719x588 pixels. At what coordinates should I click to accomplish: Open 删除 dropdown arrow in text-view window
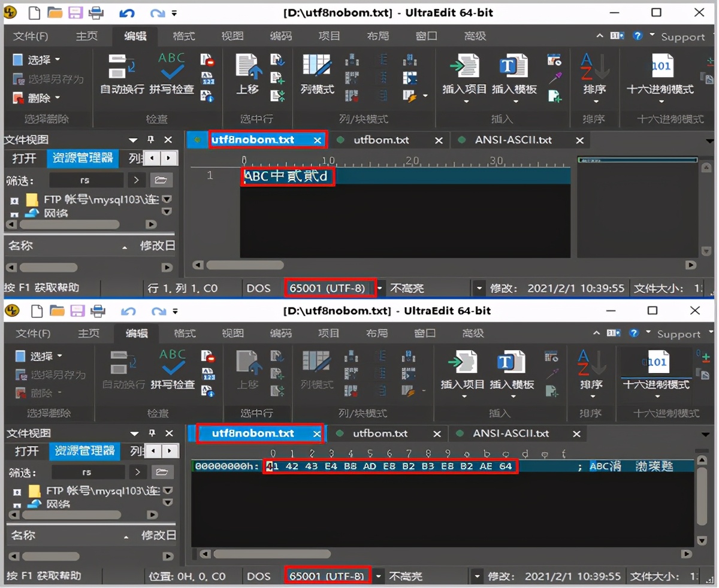[x=58, y=98]
